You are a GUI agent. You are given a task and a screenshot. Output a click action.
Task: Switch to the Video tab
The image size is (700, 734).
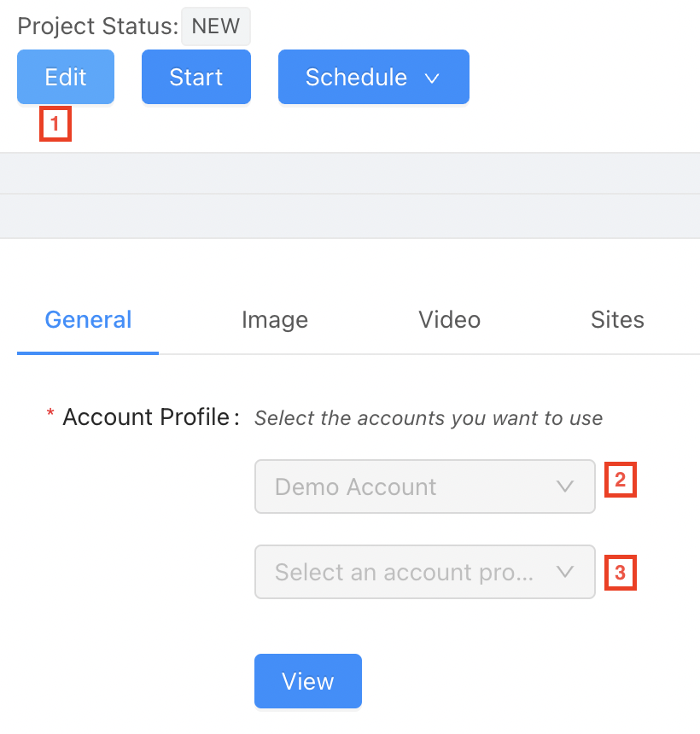pyautogui.click(x=449, y=320)
